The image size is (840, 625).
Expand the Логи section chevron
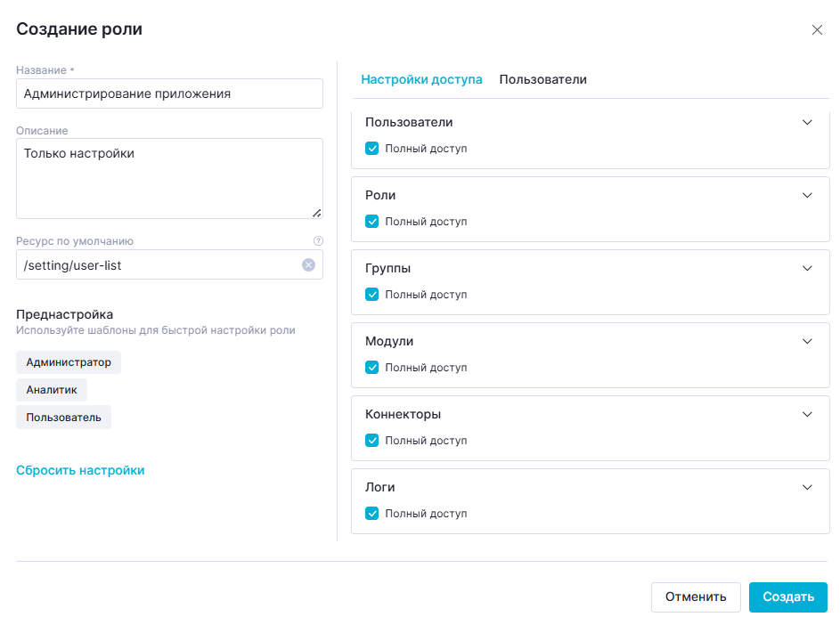coord(808,487)
